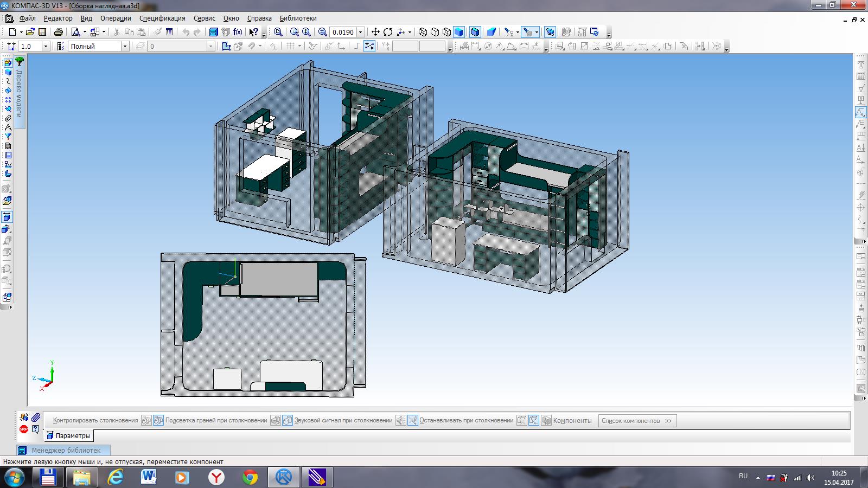Expand the grid dropdown arrow
Image resolution: width=868 pixels, height=488 pixels.
pos(300,46)
